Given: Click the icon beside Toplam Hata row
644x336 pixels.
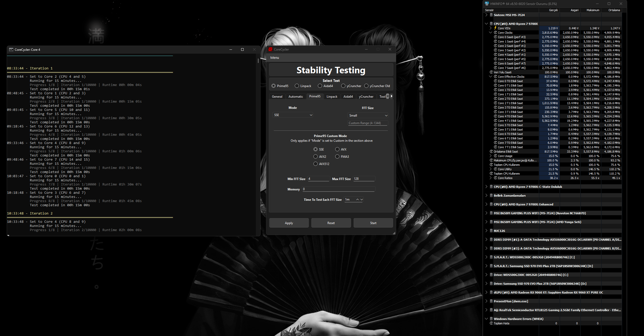Looking at the screenshot, I should (x=491, y=323).
